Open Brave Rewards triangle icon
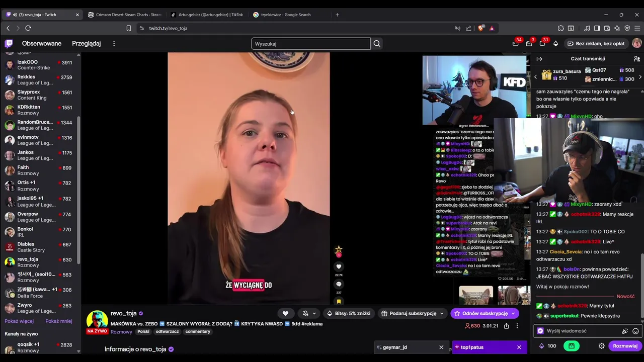 [492, 28]
